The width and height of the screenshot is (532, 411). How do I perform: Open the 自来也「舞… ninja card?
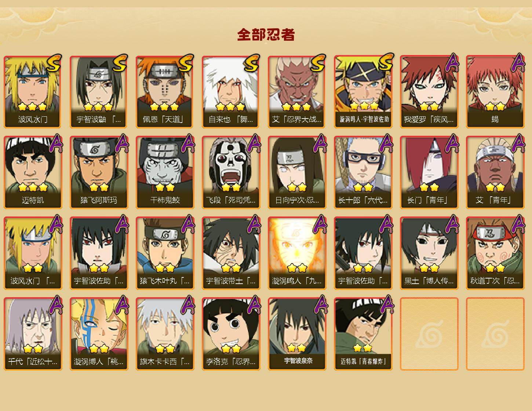click(231, 92)
